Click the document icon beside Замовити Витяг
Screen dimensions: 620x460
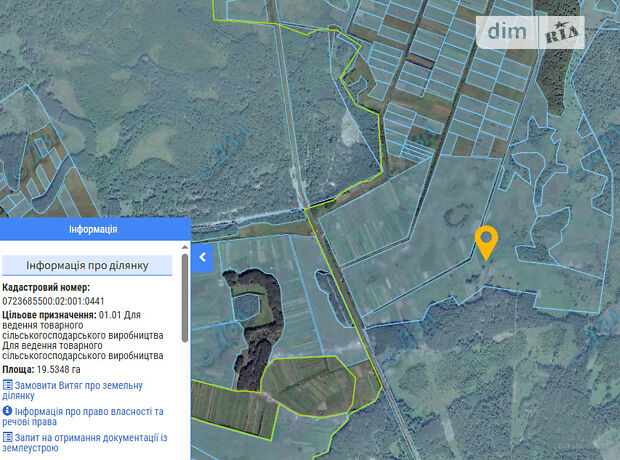[x=8, y=385]
